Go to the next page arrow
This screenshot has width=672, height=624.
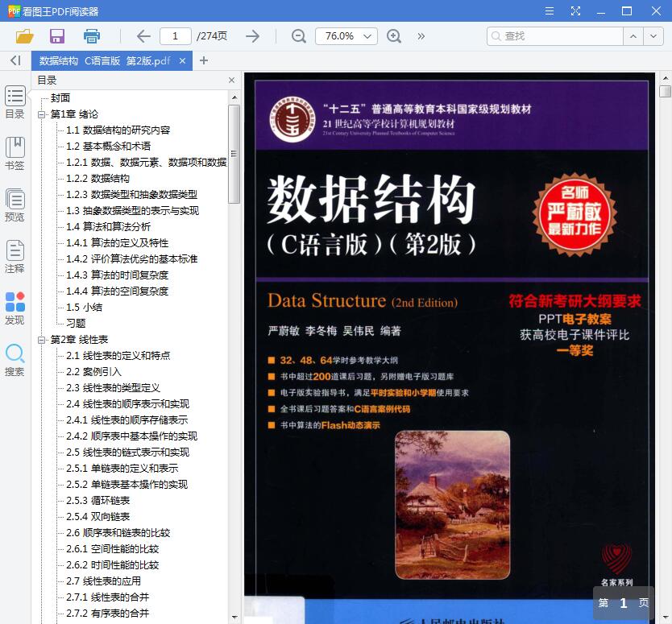click(x=253, y=36)
